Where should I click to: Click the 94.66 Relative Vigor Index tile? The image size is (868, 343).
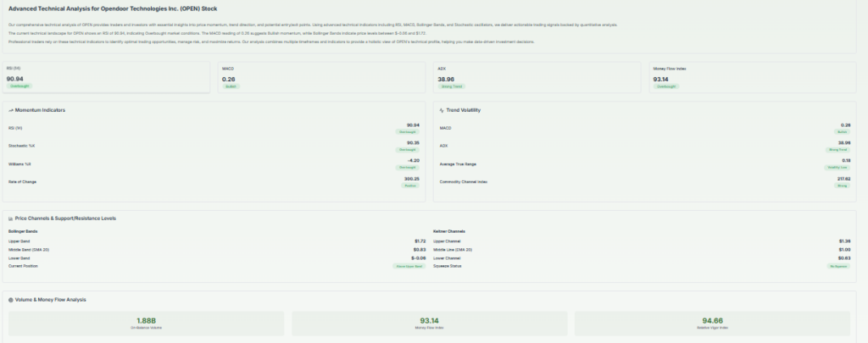pos(712,324)
